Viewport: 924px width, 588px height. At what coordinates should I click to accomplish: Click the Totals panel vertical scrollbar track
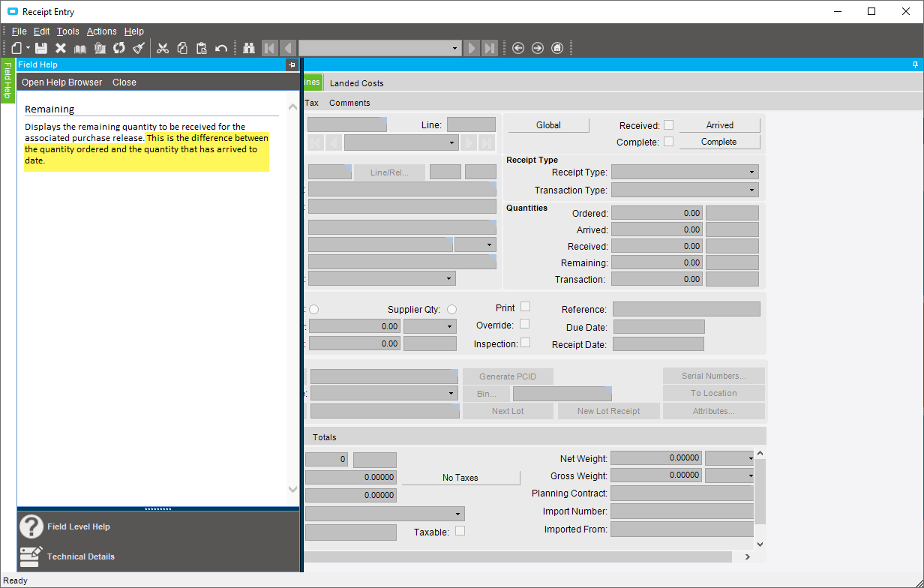pos(760,499)
